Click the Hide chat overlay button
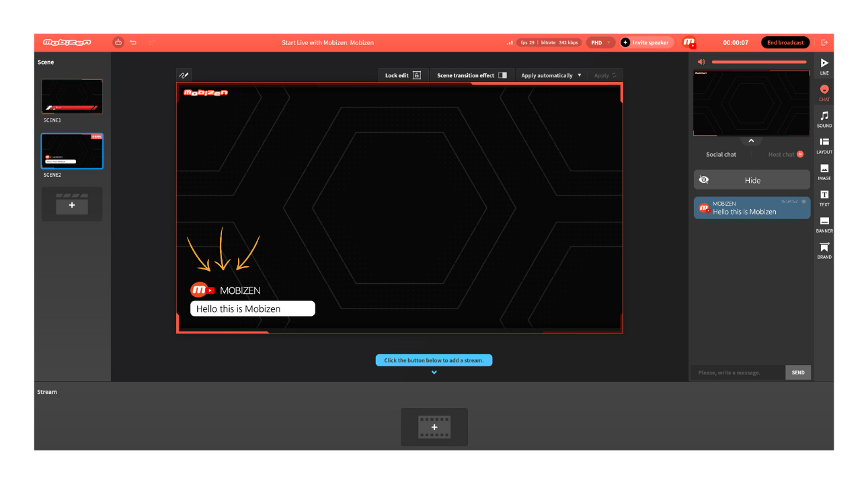868x484 pixels. tap(752, 180)
